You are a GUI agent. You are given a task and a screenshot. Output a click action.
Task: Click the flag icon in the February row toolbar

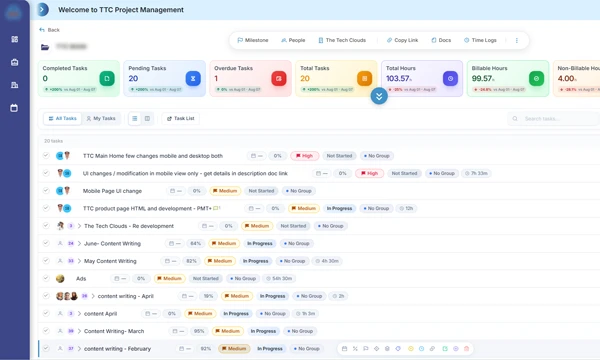point(366,349)
